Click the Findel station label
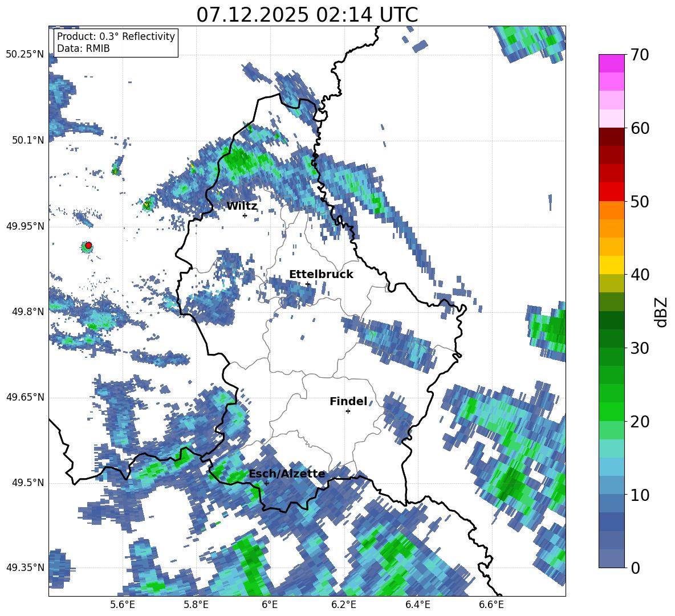 click(348, 401)
